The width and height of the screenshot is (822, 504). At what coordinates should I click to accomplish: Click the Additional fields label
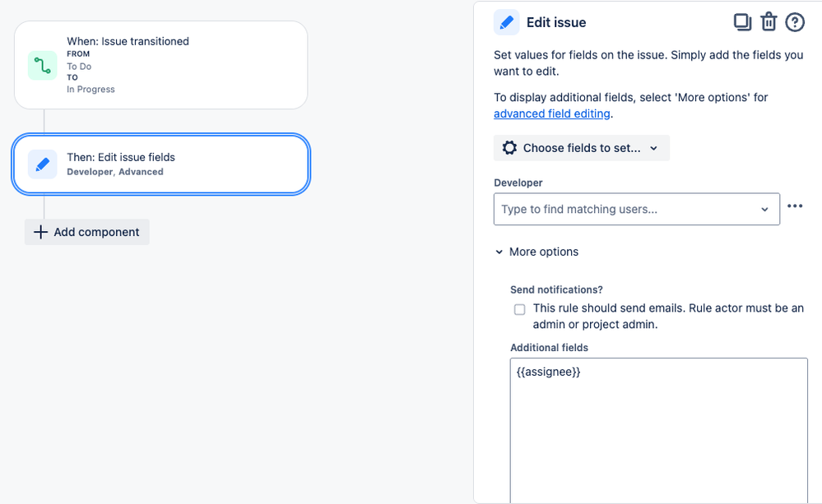point(549,348)
